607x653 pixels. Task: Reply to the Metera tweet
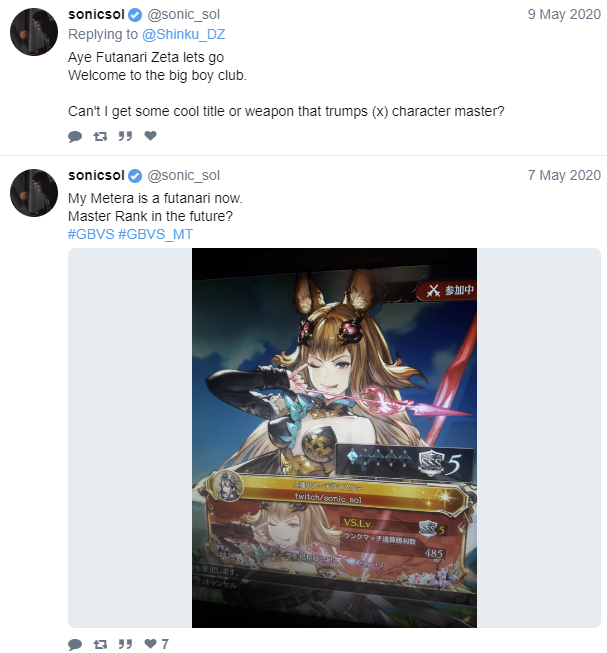[75, 644]
